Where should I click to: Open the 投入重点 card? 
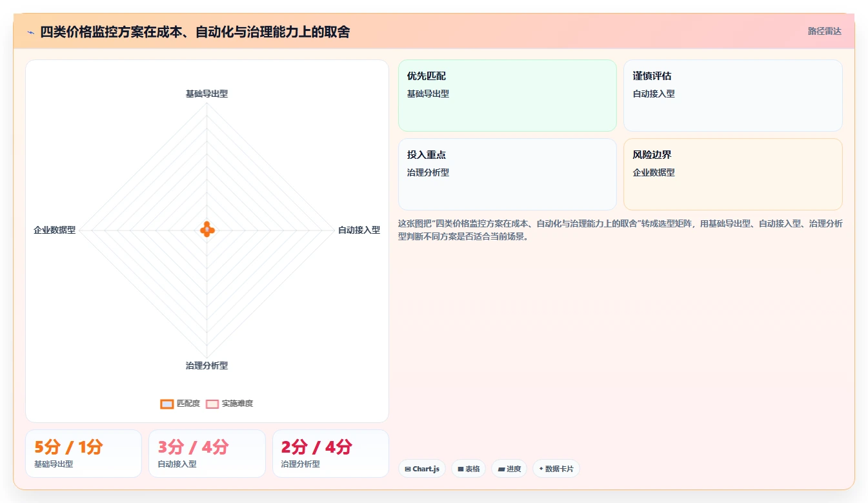pos(507,174)
